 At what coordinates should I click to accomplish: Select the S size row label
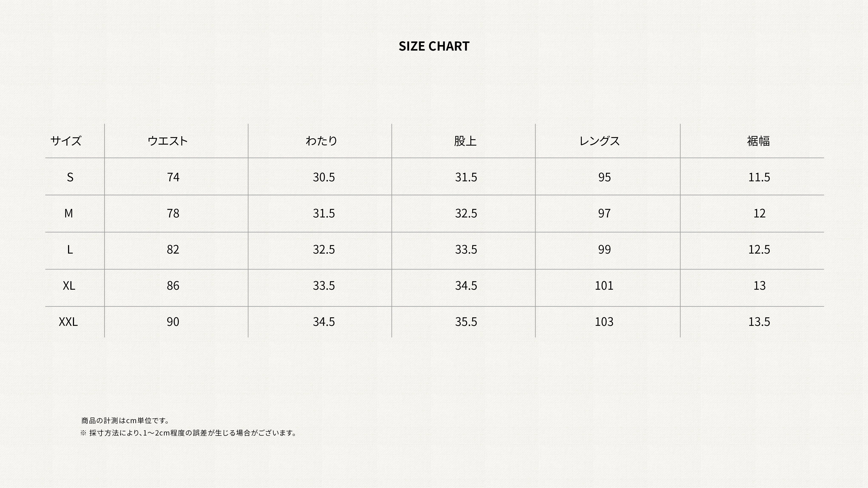pyautogui.click(x=70, y=177)
